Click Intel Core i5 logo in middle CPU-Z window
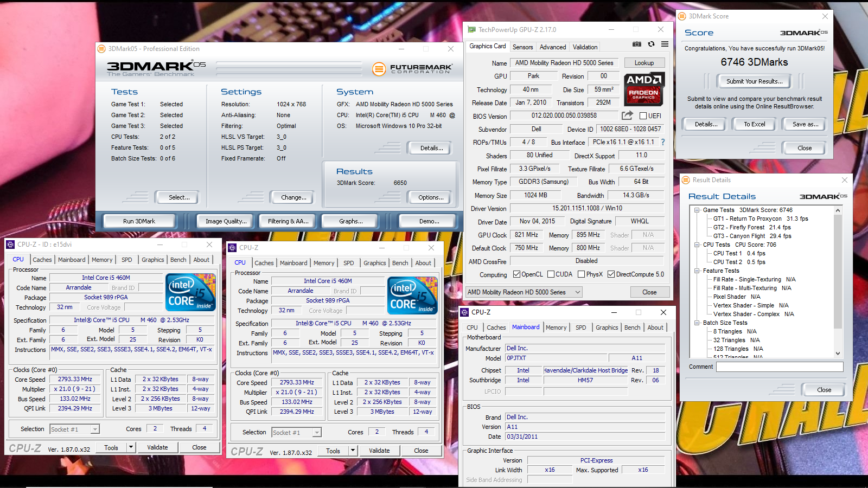 tap(412, 296)
